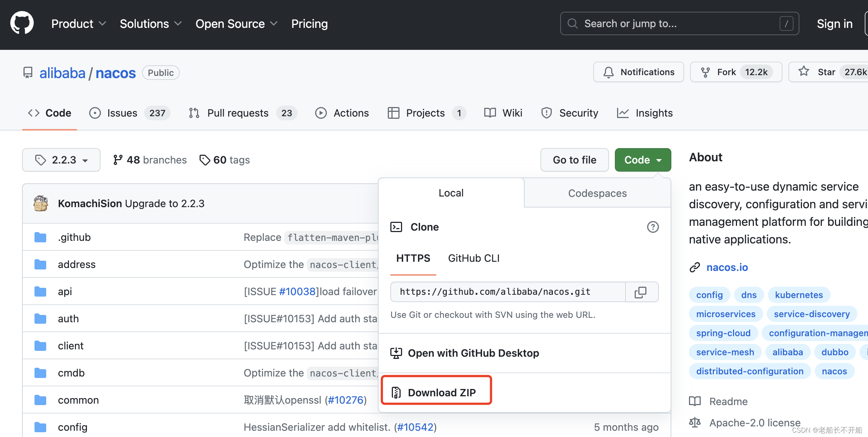The height and width of the screenshot is (437, 868).
Task: Open the nacos.io website link
Action: (x=727, y=267)
